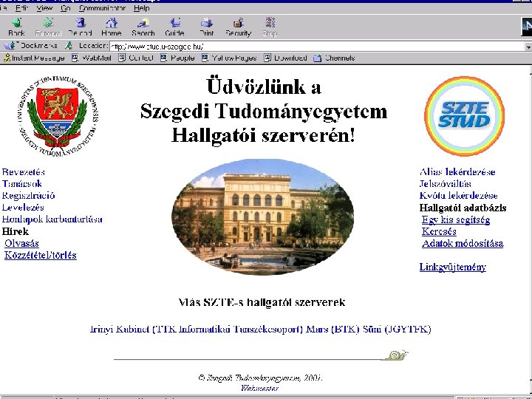532x399 pixels.
Task: Open the Communicator menu
Action: coord(102,8)
